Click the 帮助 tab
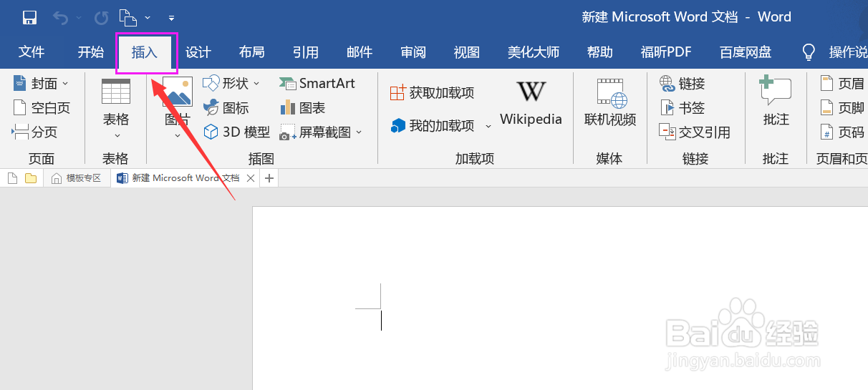Image resolution: width=868 pixels, height=390 pixels. pyautogui.click(x=600, y=52)
